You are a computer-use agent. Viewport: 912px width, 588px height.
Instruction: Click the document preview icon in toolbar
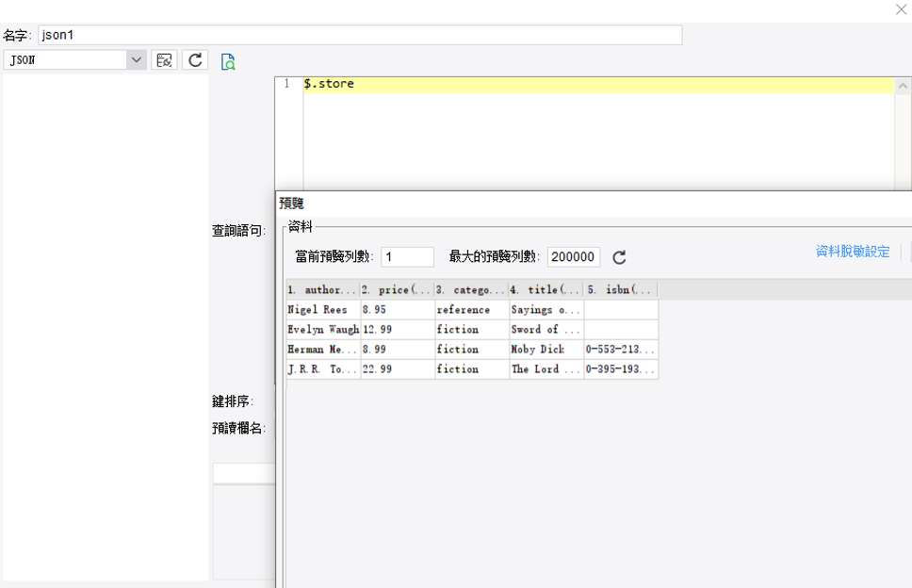227,59
